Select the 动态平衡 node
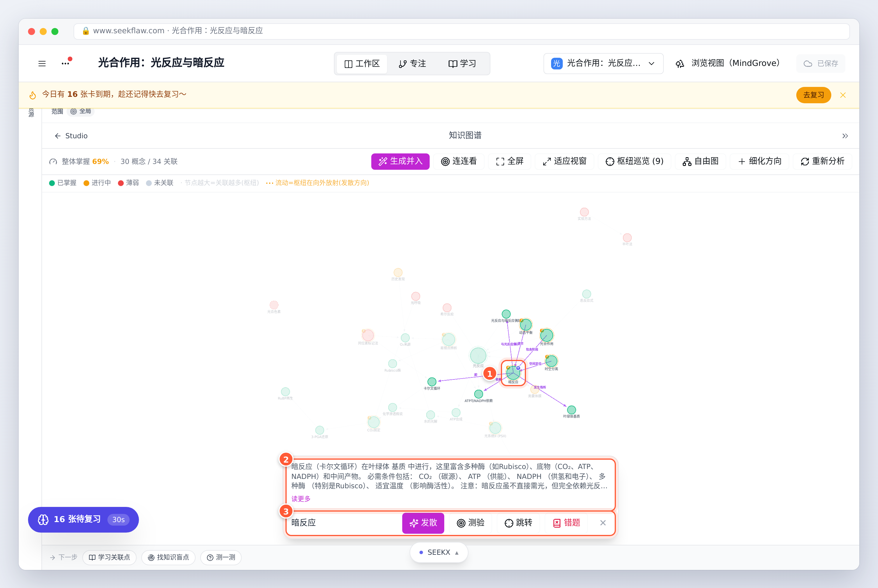This screenshot has height=588, width=878. click(526, 324)
